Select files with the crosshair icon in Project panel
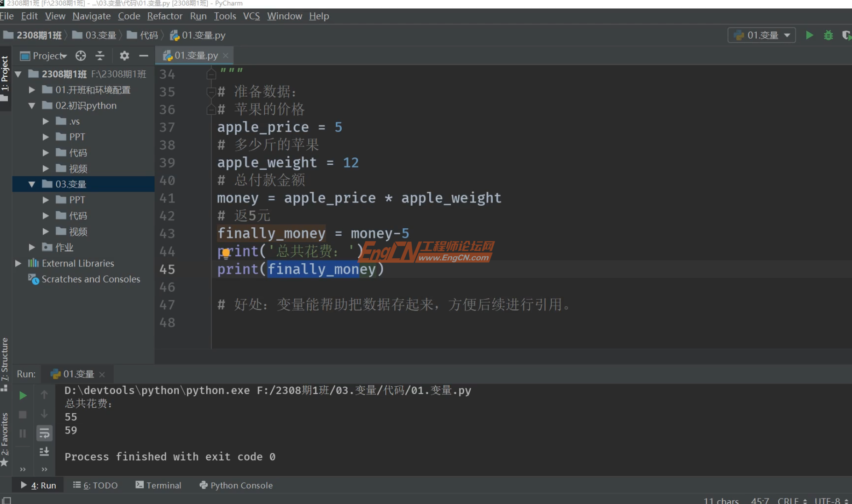The width and height of the screenshot is (852, 504). pos(81,56)
